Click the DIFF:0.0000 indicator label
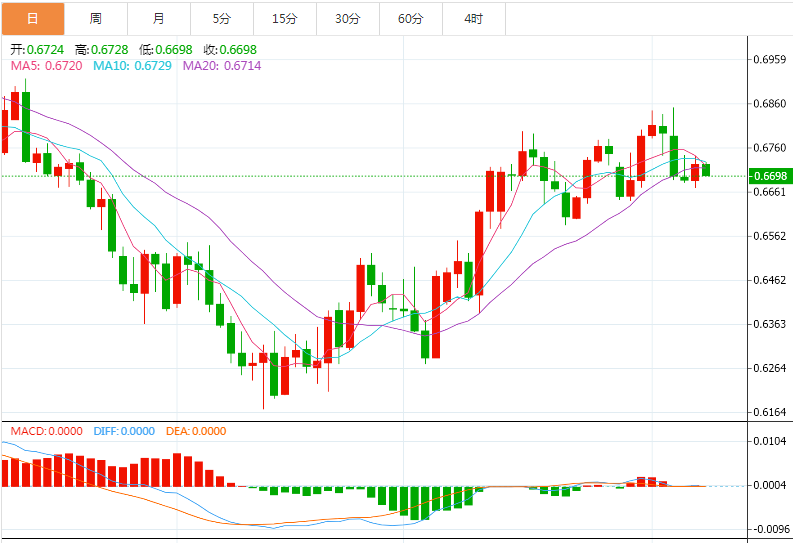 (124, 431)
